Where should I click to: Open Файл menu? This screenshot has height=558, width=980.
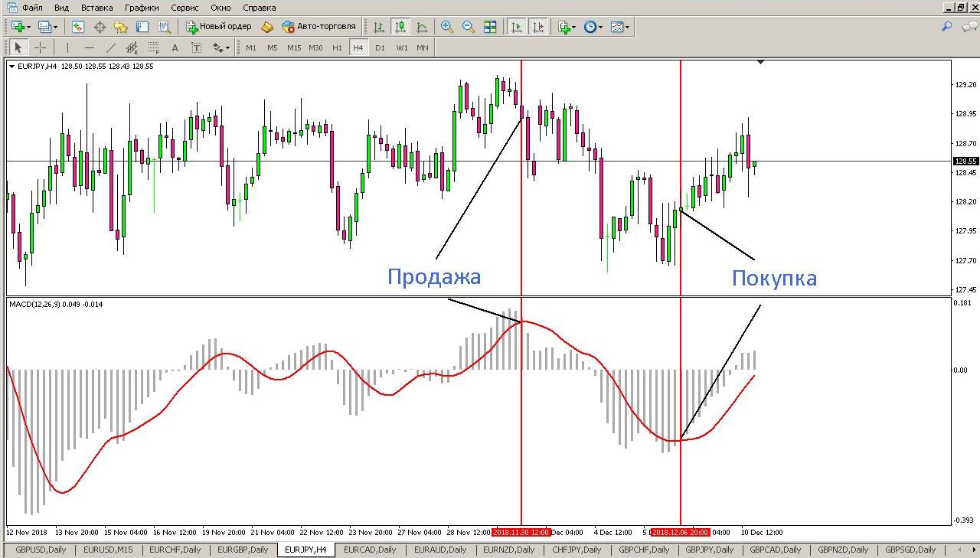tap(32, 8)
